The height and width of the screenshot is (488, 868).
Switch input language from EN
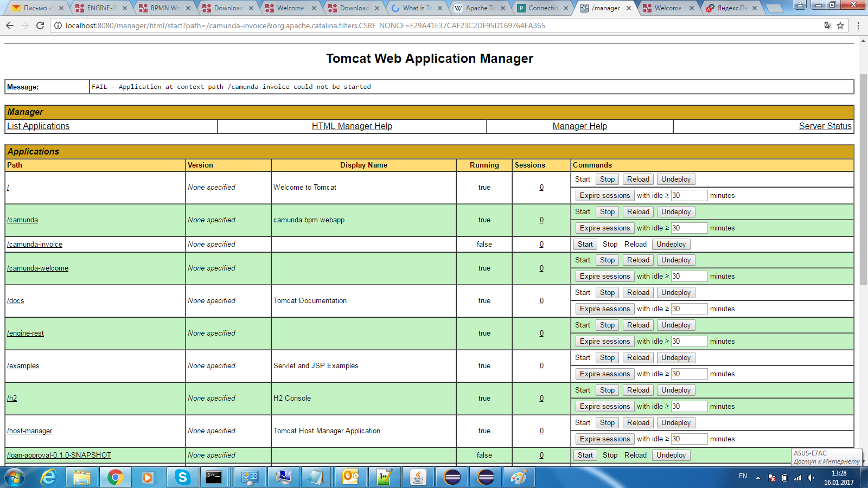pos(743,476)
